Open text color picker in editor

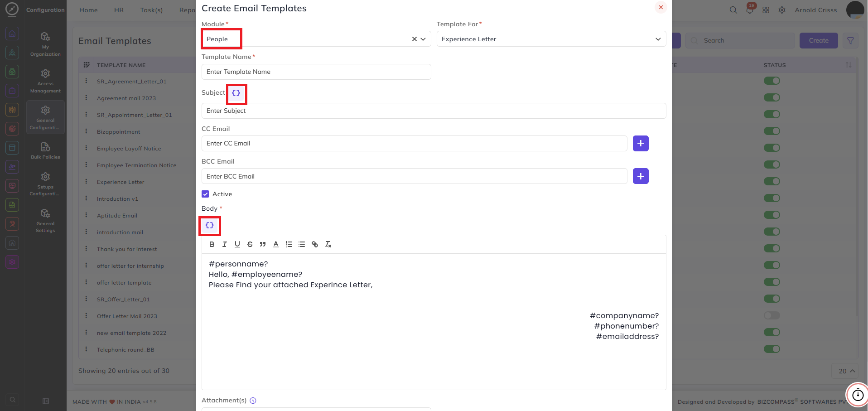pyautogui.click(x=275, y=244)
